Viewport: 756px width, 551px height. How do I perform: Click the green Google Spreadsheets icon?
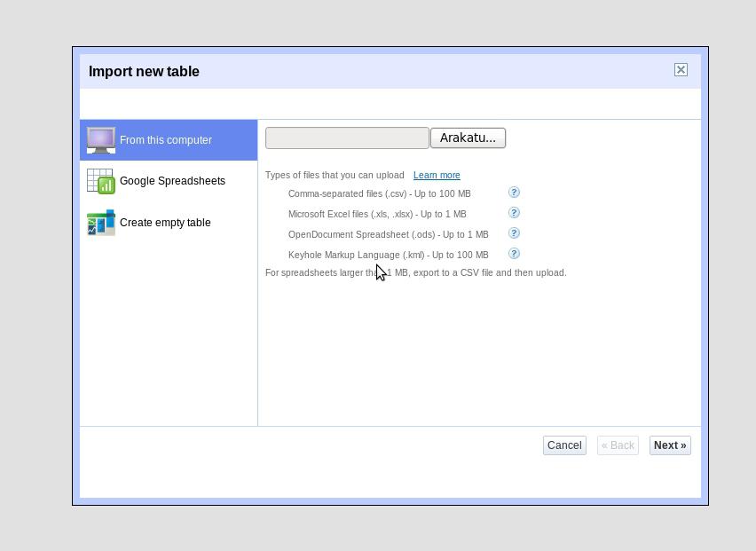click(100, 181)
